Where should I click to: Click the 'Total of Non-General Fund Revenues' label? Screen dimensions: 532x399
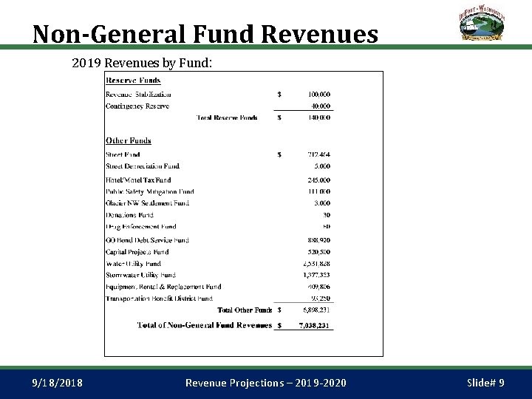pos(205,325)
